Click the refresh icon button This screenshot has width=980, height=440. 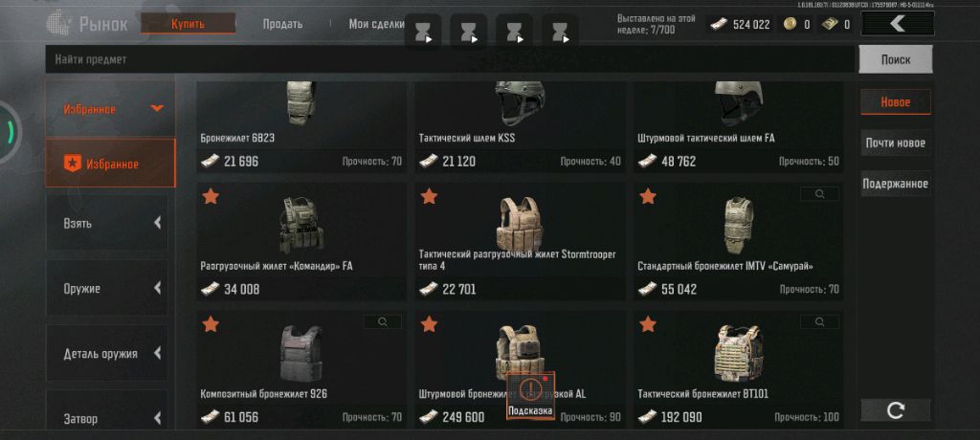click(x=896, y=410)
